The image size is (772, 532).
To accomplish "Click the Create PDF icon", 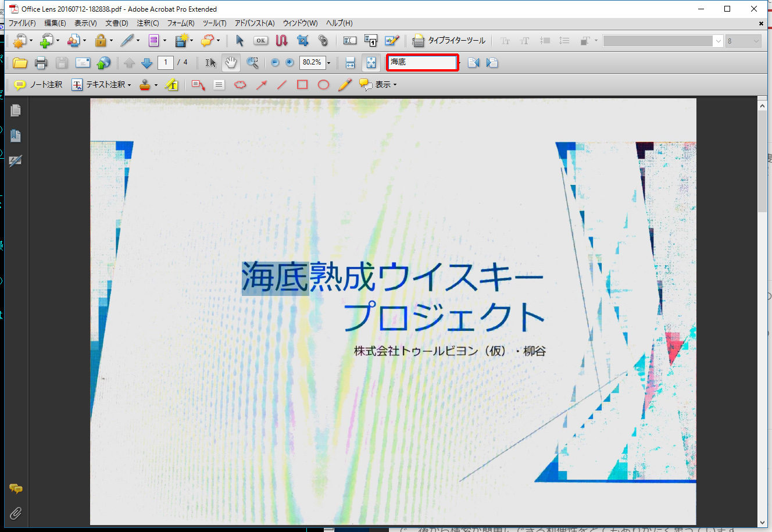I will tap(20, 41).
